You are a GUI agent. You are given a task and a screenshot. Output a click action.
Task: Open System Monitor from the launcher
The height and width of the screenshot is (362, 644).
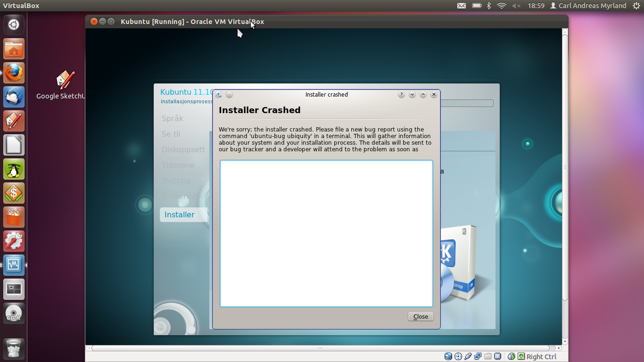click(14, 265)
